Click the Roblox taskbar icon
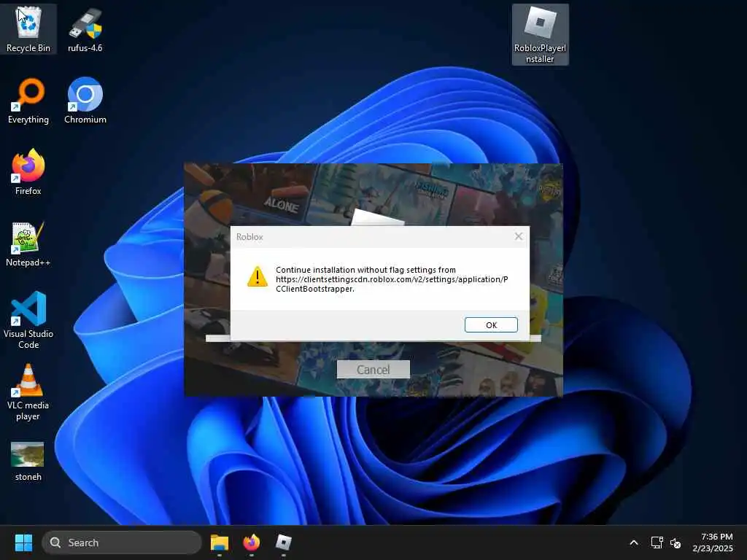The height and width of the screenshot is (560, 747). click(x=284, y=542)
